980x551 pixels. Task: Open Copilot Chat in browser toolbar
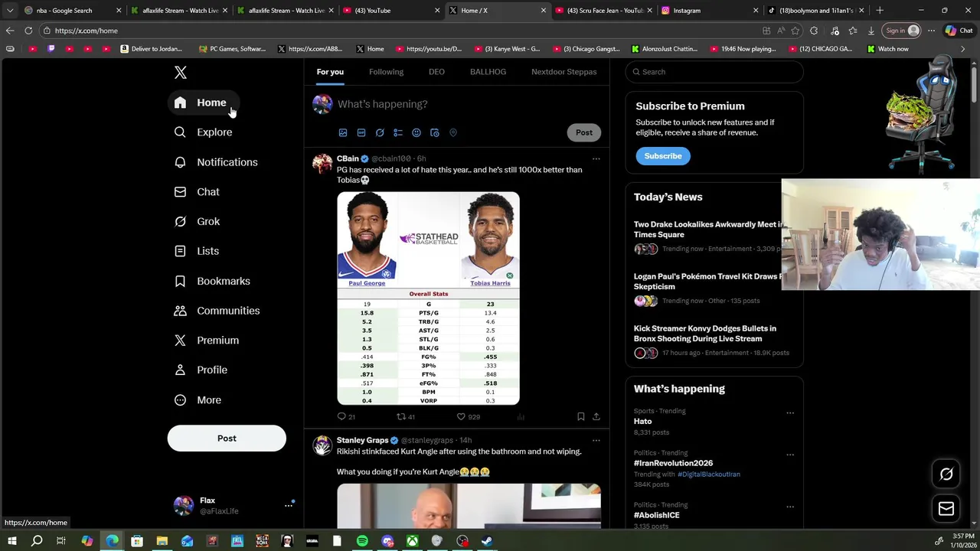click(959, 31)
